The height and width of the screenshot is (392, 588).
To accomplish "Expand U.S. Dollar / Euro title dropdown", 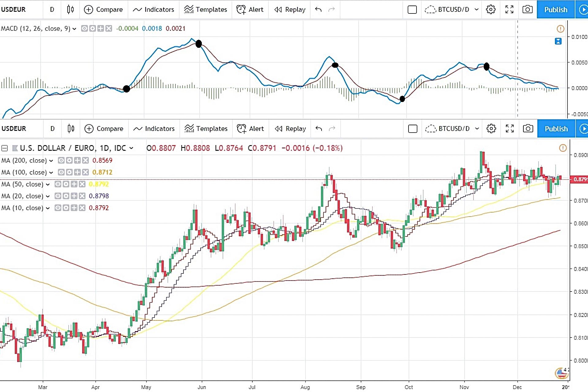I will point(131,148).
